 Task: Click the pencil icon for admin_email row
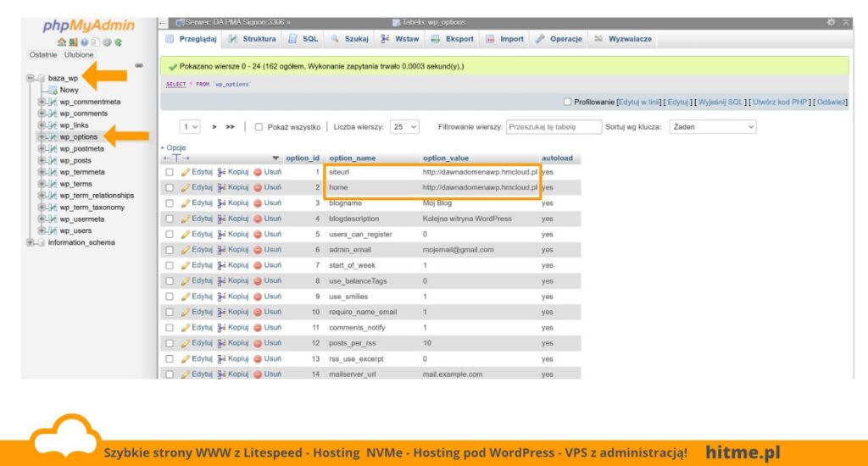click(186, 250)
